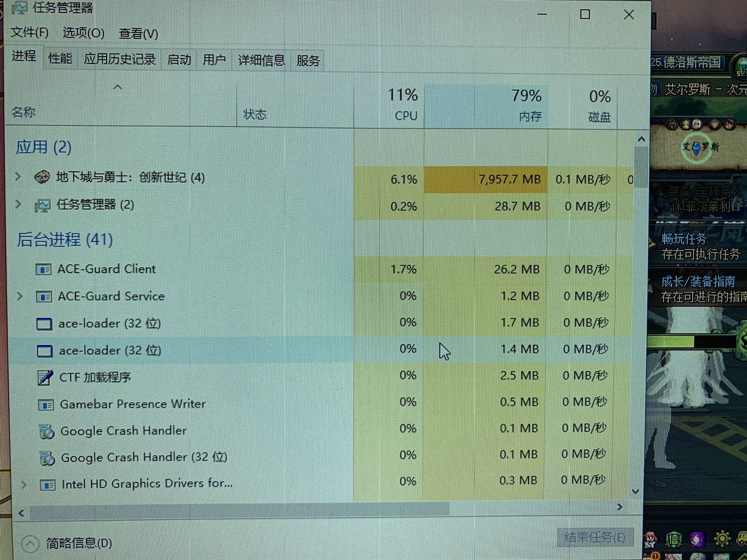
Task: Open the 查看(V) menu
Action: coord(138,33)
